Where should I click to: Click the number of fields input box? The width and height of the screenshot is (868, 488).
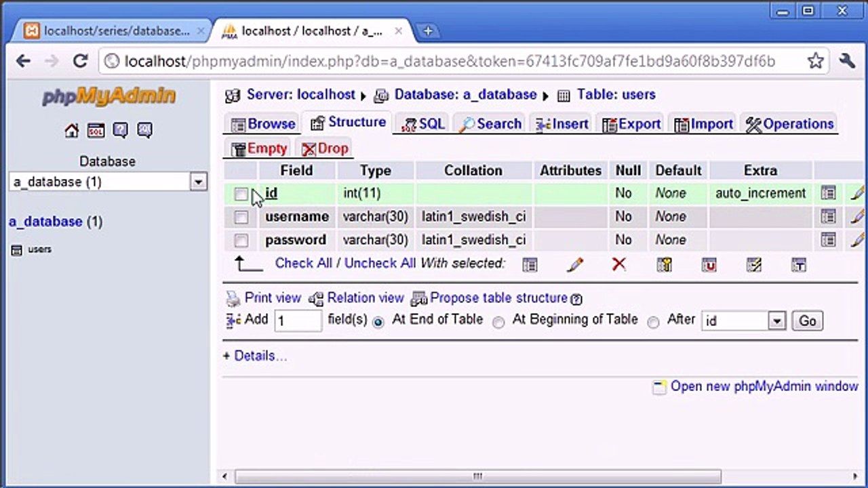tap(298, 321)
